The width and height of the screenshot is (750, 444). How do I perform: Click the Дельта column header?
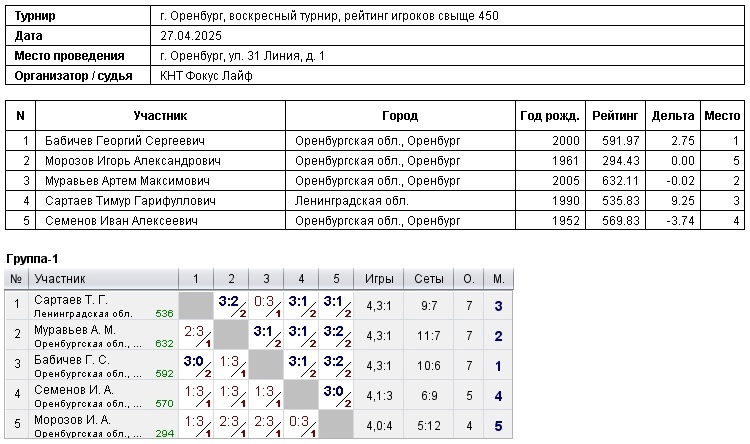click(x=672, y=116)
